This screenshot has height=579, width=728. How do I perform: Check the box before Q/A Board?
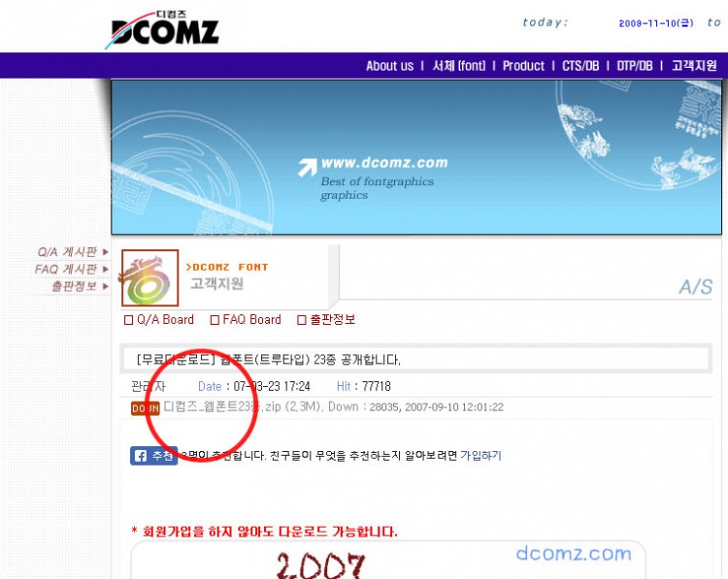point(128,320)
